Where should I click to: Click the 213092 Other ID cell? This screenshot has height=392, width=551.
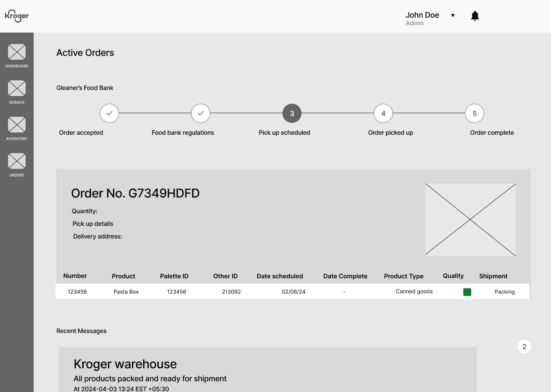tap(231, 292)
